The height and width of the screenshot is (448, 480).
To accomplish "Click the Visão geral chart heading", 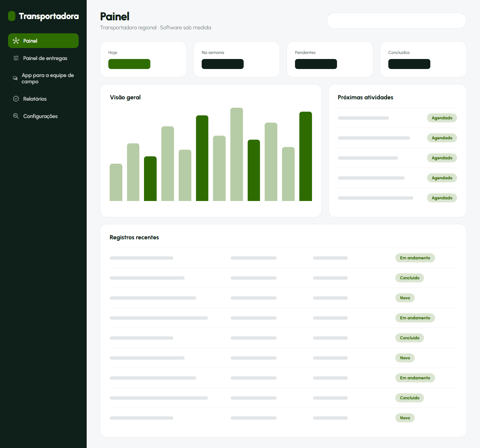I will point(125,97).
